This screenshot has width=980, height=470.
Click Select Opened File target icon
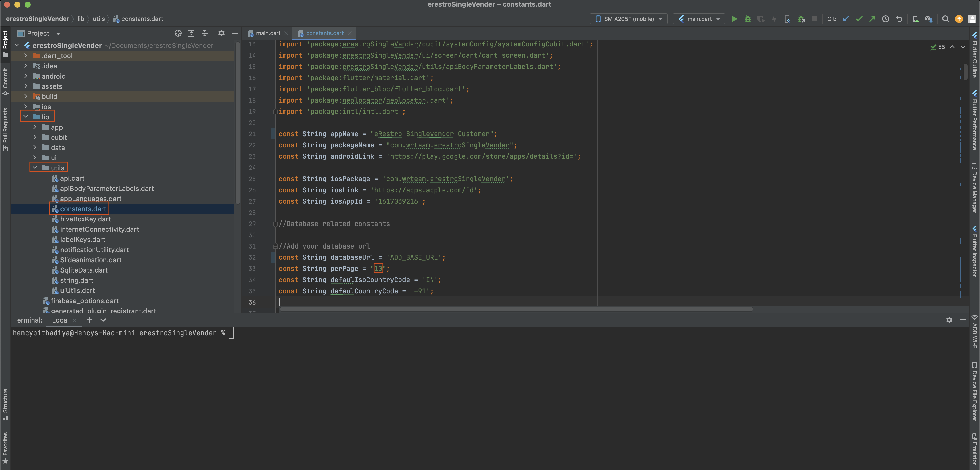178,33
